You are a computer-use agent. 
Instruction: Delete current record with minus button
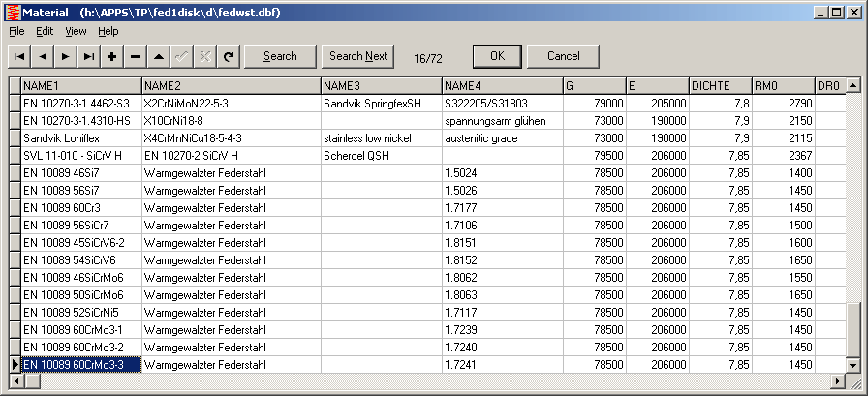pos(136,56)
